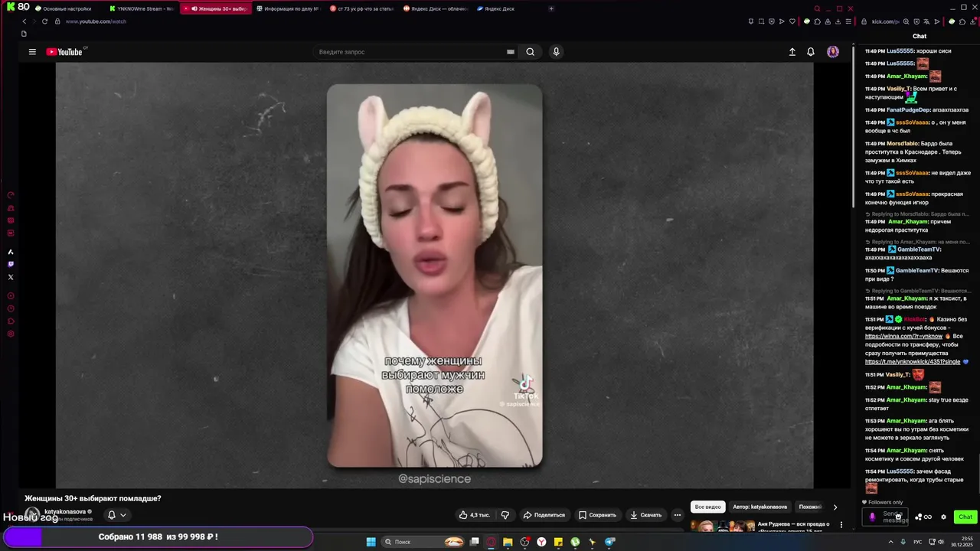Screen dimensions: 980x551
Task: Open the snapshot tool in Opera toolbar
Action: 761,21
